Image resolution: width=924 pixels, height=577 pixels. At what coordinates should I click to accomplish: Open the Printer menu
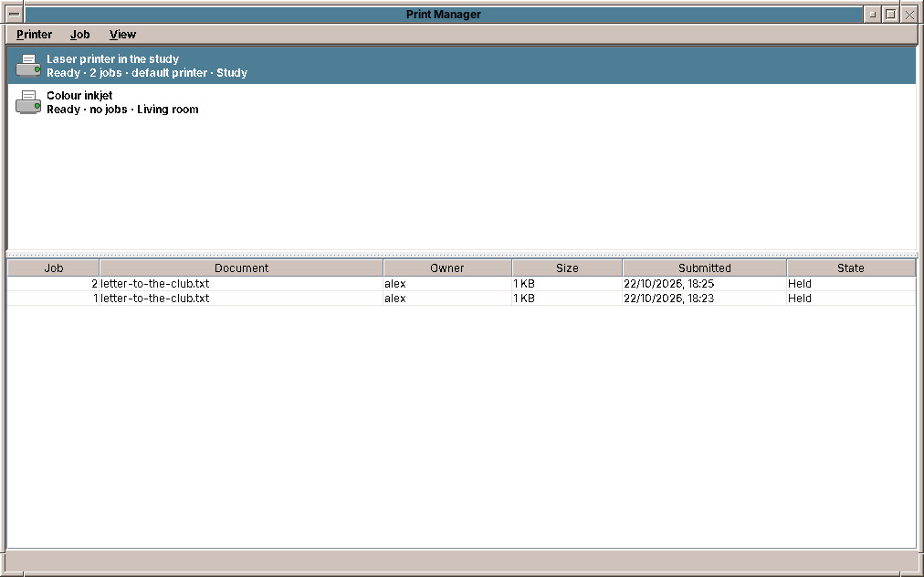[x=34, y=34]
